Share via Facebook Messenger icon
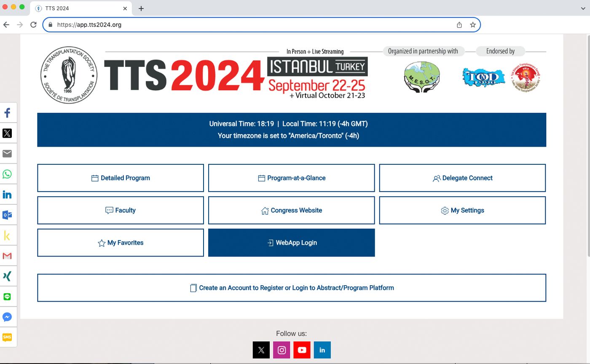This screenshot has height=364, width=590. (7, 317)
